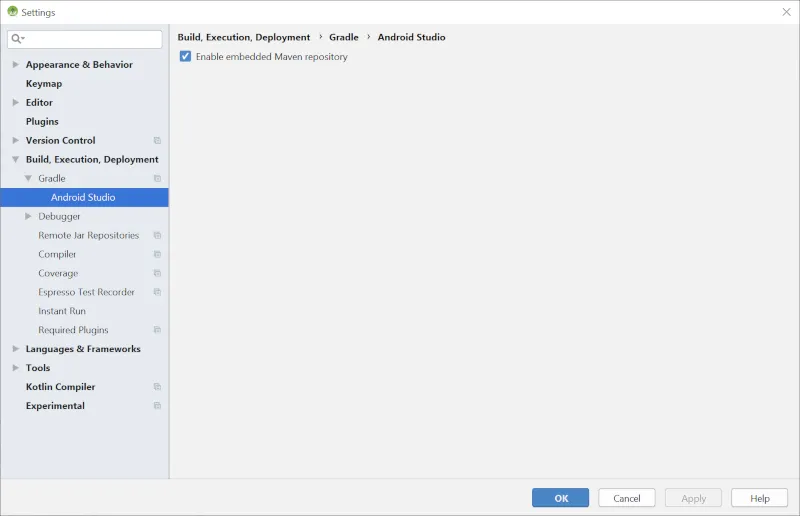Select Coverage settings item

tap(58, 273)
